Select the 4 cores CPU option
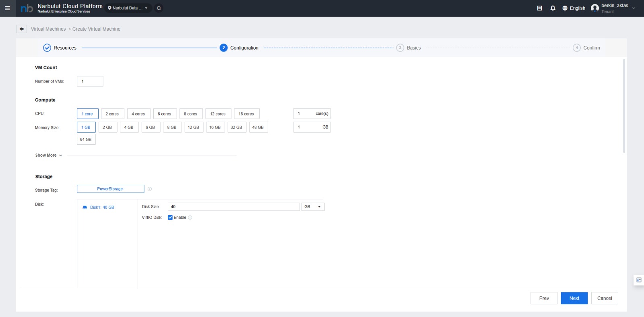The height and width of the screenshot is (317, 644). [138, 114]
